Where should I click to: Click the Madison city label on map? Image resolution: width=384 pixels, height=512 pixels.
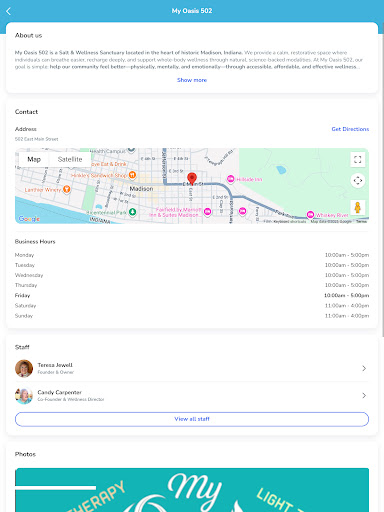(x=141, y=189)
